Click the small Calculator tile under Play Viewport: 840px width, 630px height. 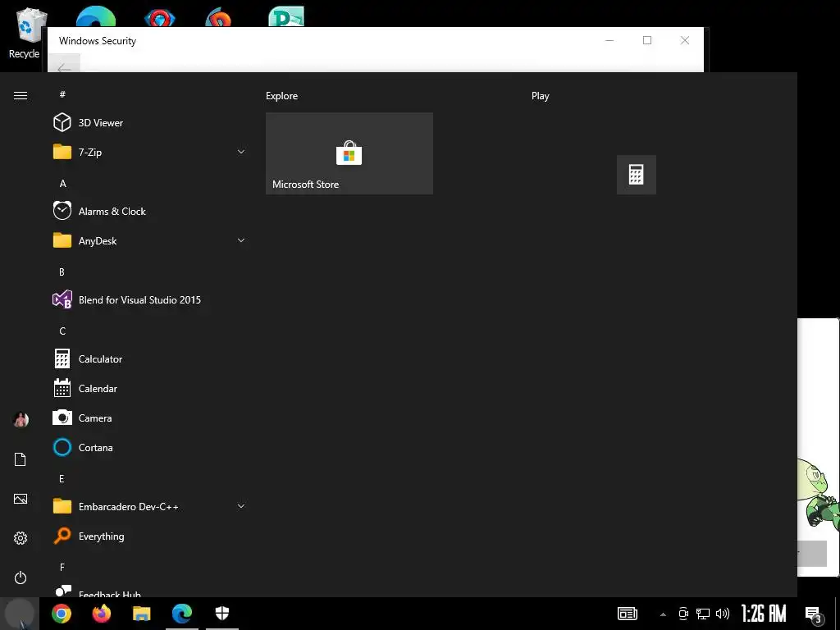637,175
